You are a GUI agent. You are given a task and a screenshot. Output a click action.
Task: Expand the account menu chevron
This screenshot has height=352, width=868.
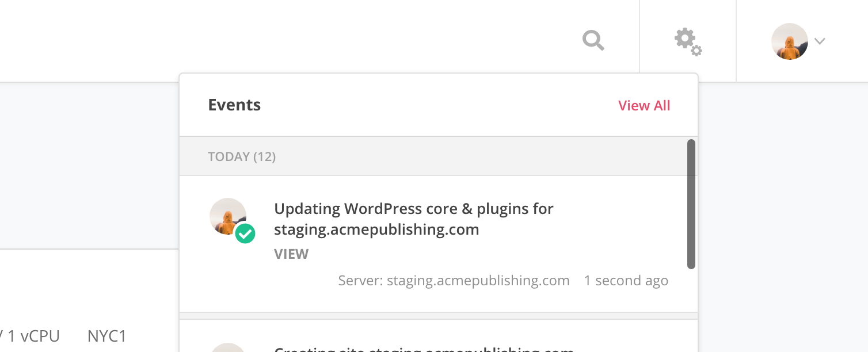(x=820, y=41)
